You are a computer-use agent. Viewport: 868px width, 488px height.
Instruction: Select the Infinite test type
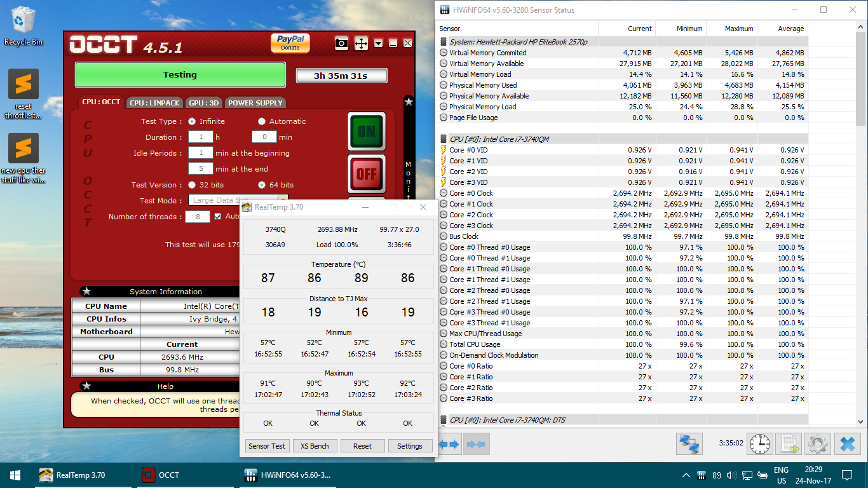point(192,121)
